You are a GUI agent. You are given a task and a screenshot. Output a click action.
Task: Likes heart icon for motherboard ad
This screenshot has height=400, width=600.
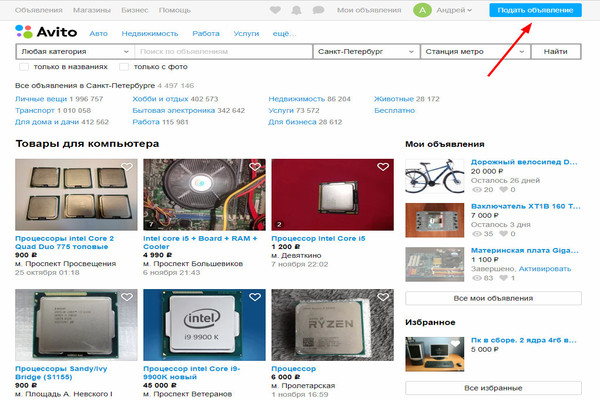pyautogui.click(x=504, y=278)
